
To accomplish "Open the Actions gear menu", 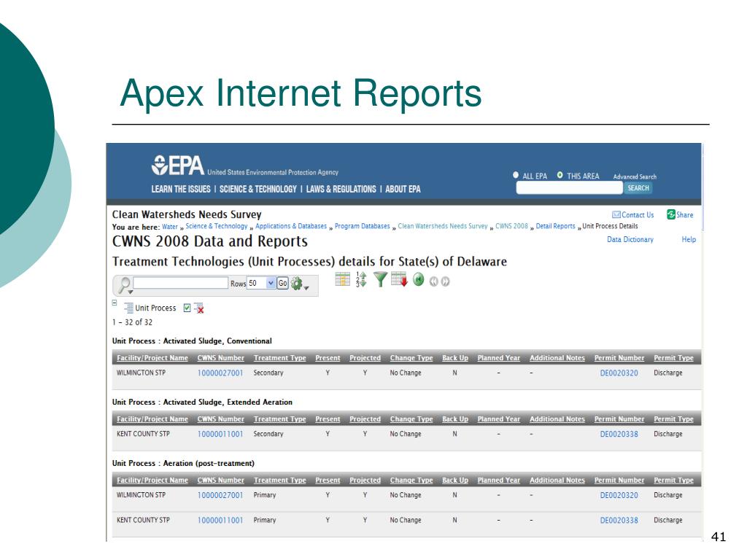I will coord(300,284).
